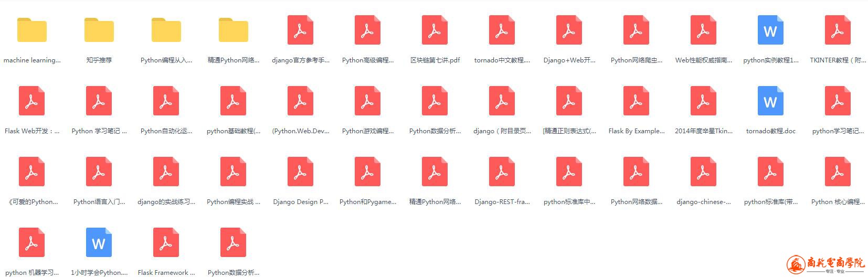Select the python实例教程 Word document icon
The image size is (868, 278).
pyautogui.click(x=770, y=30)
